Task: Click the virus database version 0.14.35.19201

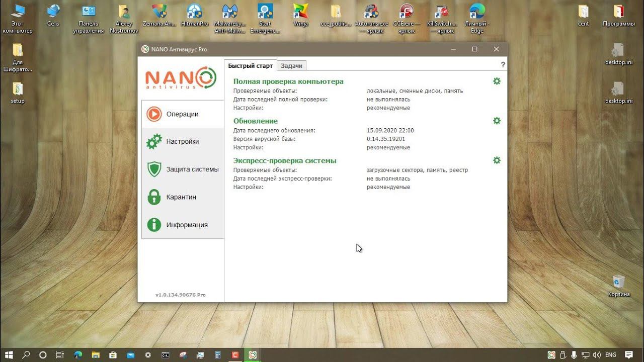Action: point(386,139)
